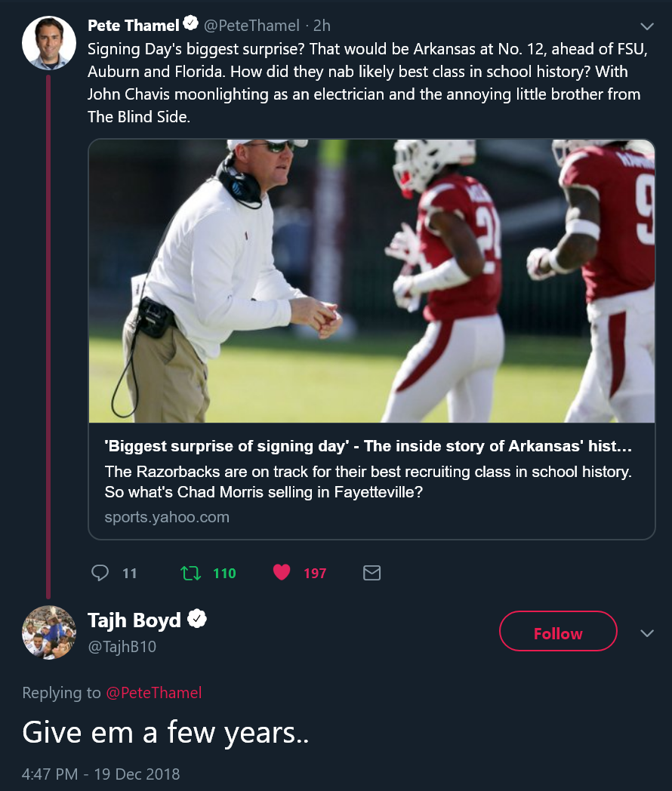Click the @TajhB10 handle
Viewport: 672px width, 791px height.
[122, 646]
